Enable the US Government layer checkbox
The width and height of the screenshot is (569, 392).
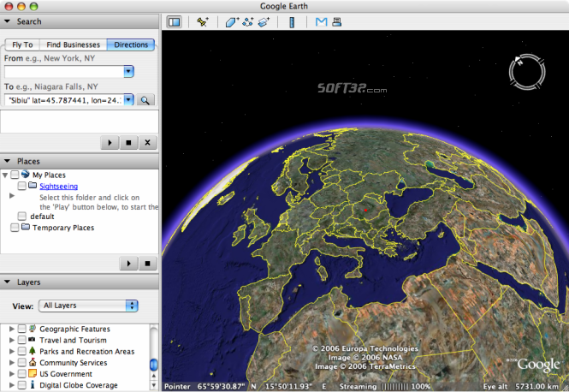pos(22,374)
